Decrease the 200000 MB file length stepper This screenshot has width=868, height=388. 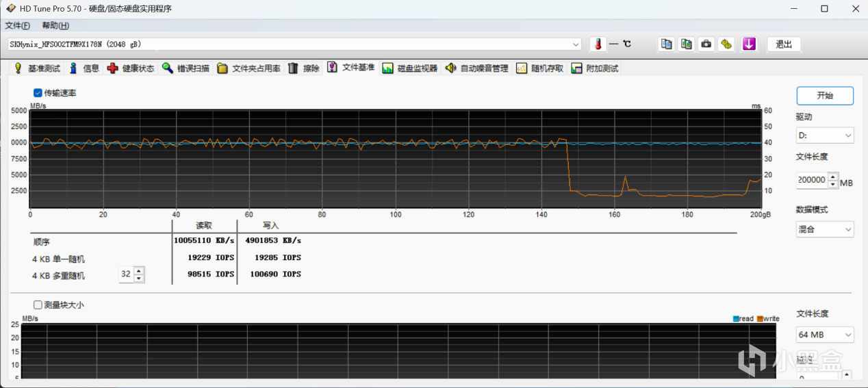pyautogui.click(x=833, y=184)
